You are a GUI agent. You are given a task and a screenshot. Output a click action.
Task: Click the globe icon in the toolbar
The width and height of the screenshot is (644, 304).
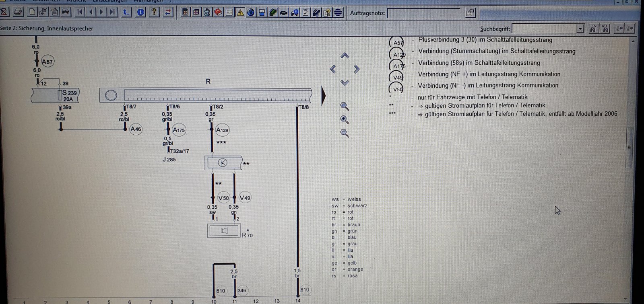tap(251, 12)
